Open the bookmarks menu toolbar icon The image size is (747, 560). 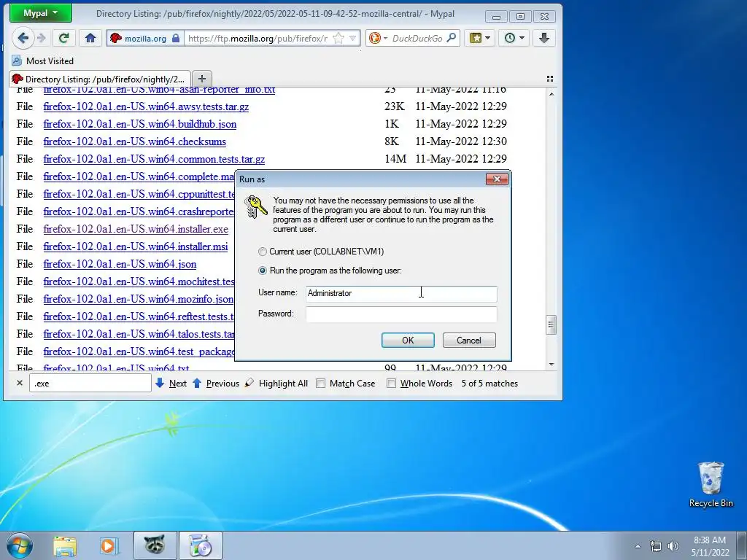[x=479, y=38]
